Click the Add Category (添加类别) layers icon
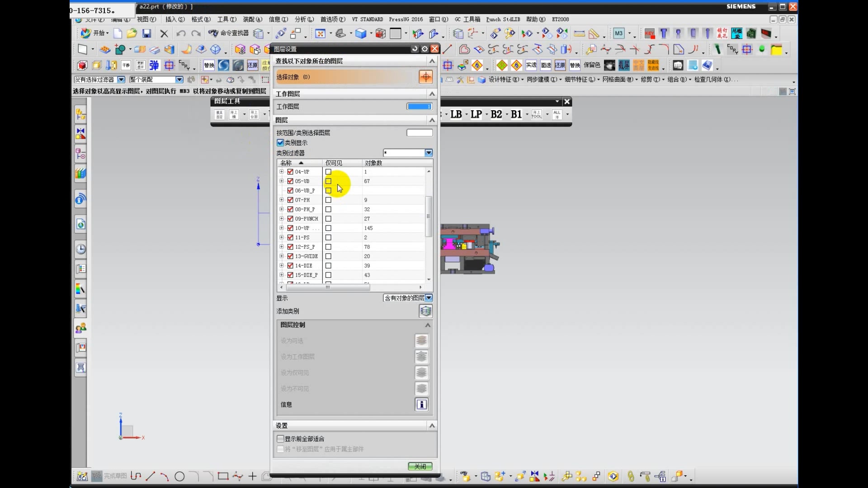Image resolution: width=868 pixels, height=488 pixels. (x=425, y=311)
